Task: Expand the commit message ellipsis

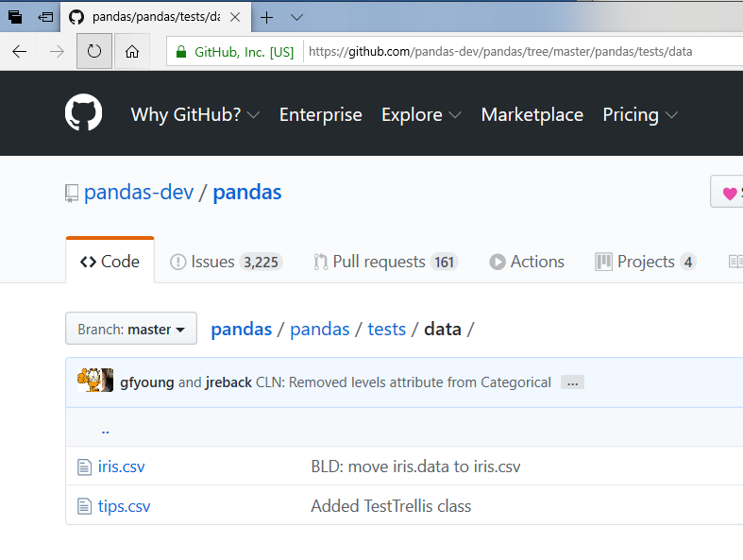Action: pyautogui.click(x=572, y=382)
